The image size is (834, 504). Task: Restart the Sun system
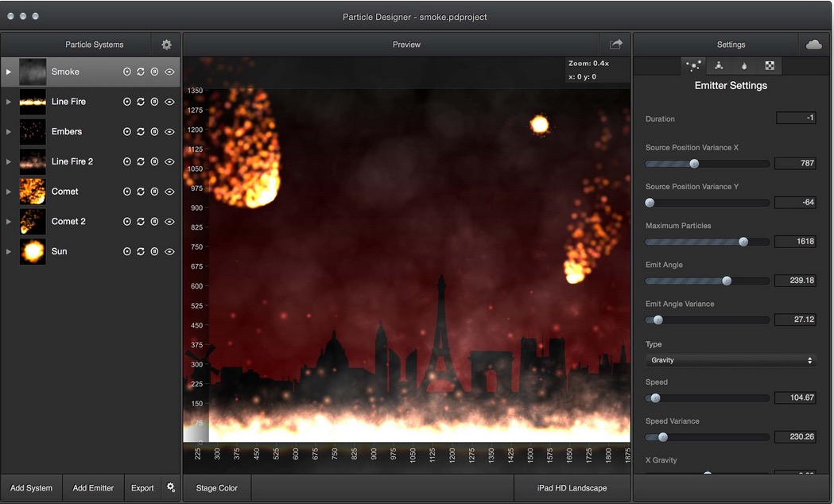pos(141,251)
